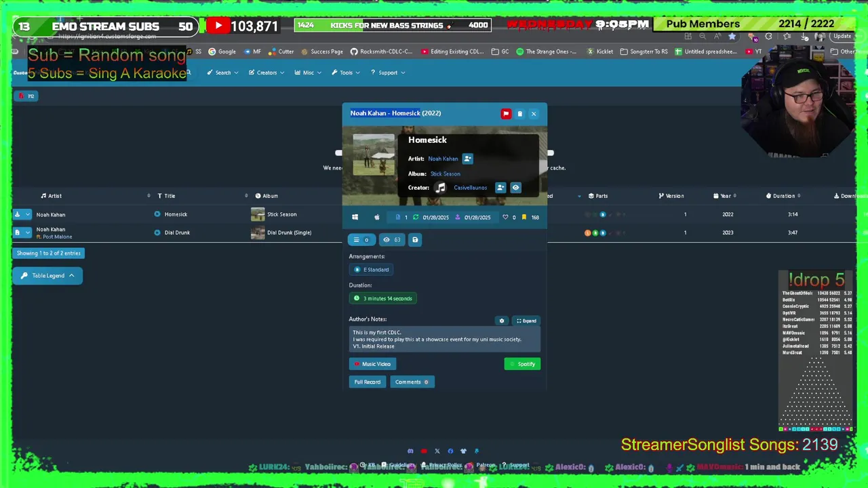Click Stick Season album thumbnail in table
Screen dimensions: 868x488
coord(258,214)
